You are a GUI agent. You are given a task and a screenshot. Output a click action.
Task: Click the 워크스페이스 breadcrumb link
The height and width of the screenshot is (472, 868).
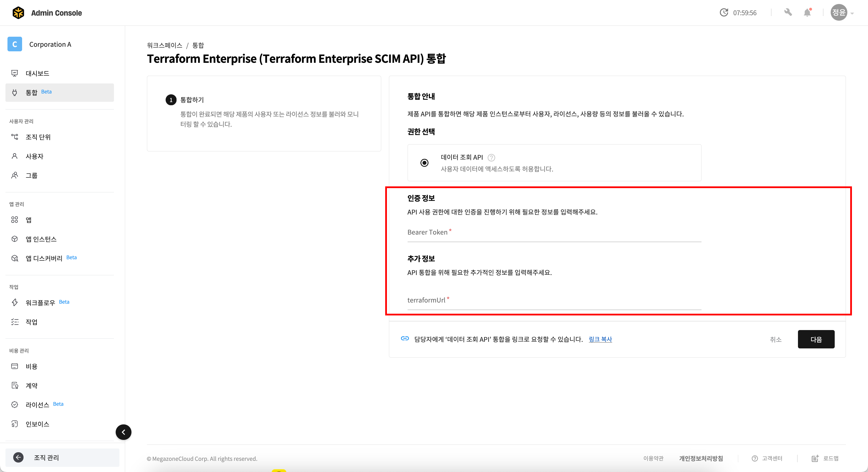coord(164,45)
